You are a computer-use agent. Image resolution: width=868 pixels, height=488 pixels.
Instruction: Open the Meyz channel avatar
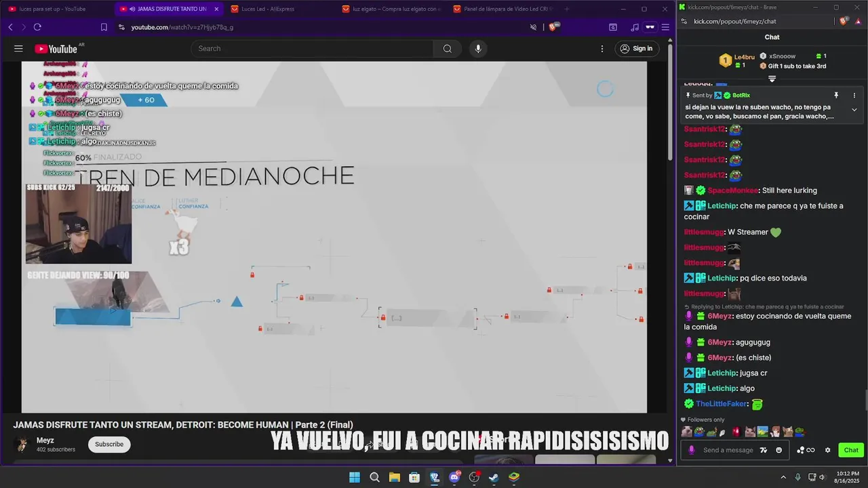[x=22, y=445]
